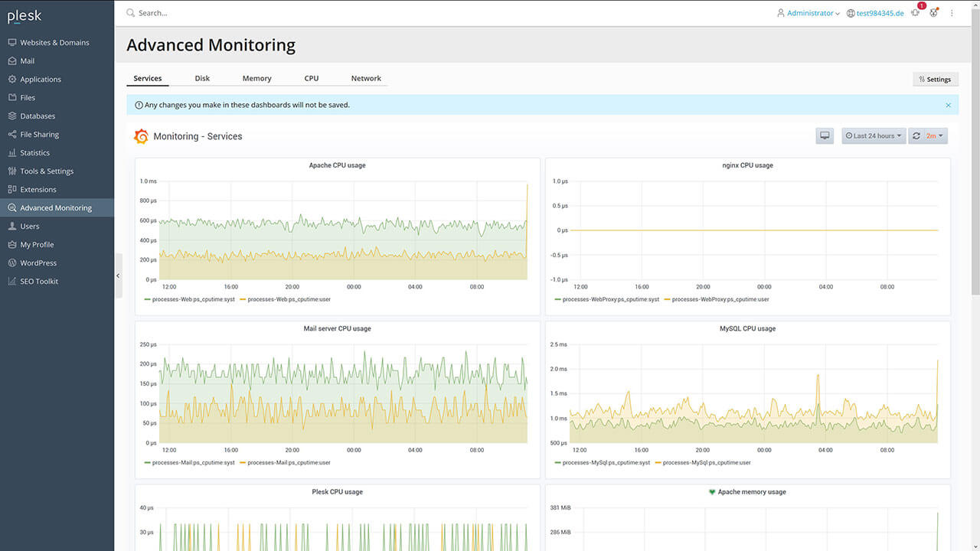
Task: Open the Administrator account dropdown
Action: pos(808,13)
